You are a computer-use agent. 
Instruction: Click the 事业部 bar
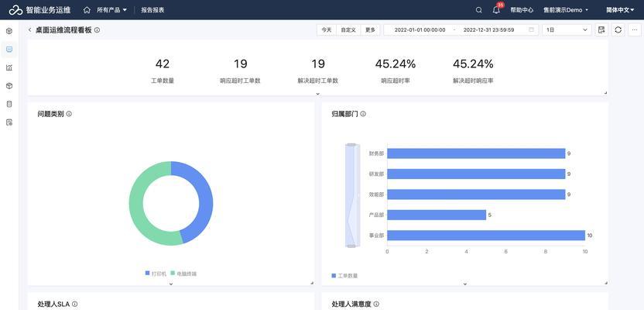pyautogui.click(x=486, y=236)
